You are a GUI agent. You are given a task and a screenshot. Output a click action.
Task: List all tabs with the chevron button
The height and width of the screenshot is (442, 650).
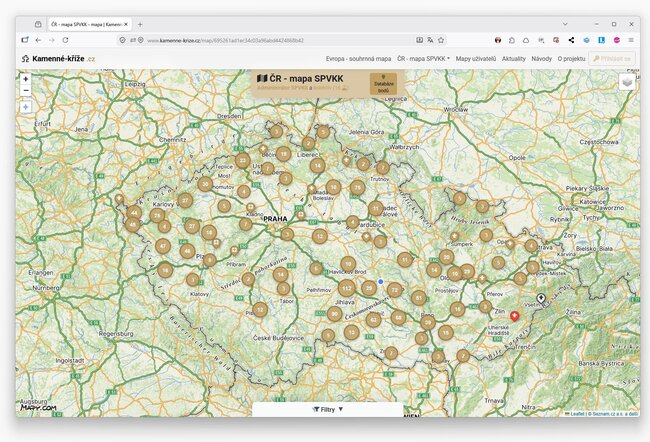tap(565, 24)
